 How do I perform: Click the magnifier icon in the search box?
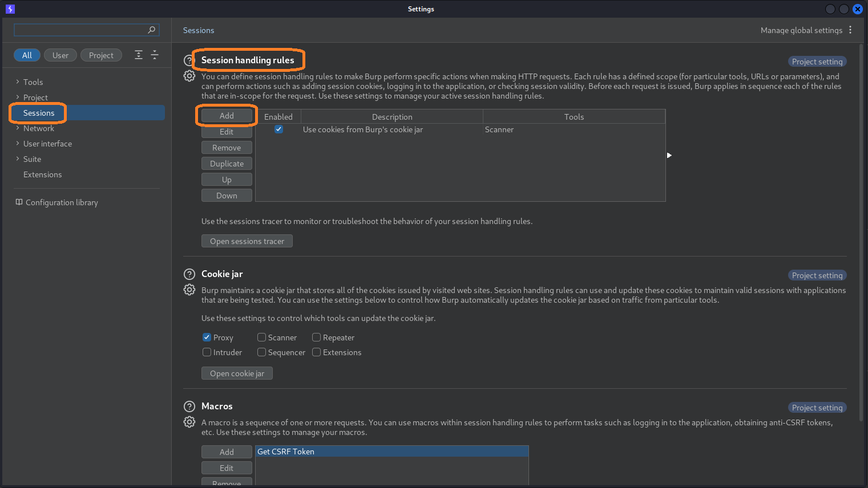tap(151, 30)
